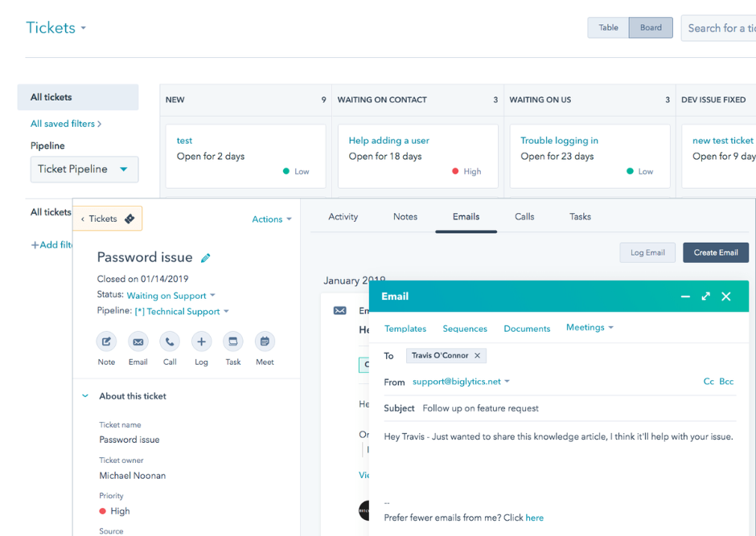Open the Calls tab
Screen dimensions: 756x536
tap(524, 217)
